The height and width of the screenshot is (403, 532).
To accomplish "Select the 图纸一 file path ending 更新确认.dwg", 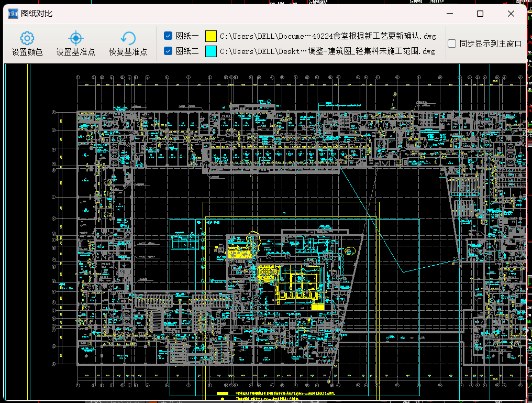I will 328,36.
